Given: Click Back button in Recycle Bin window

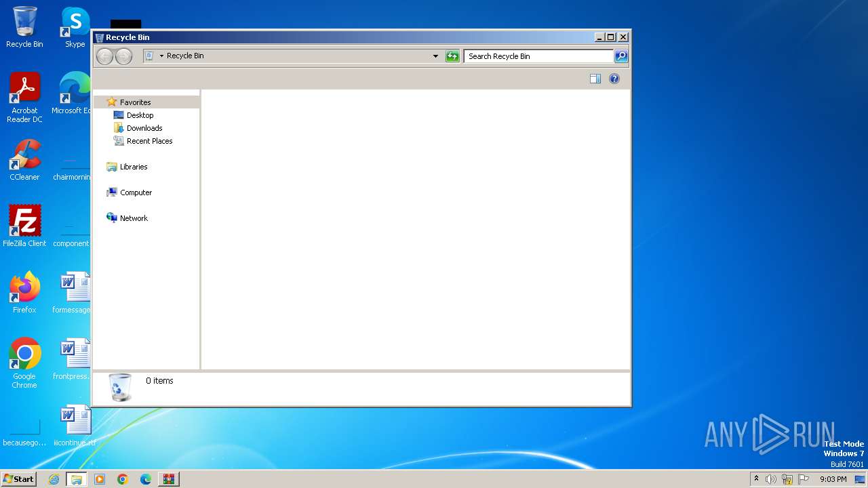Looking at the screenshot, I should click(x=104, y=56).
